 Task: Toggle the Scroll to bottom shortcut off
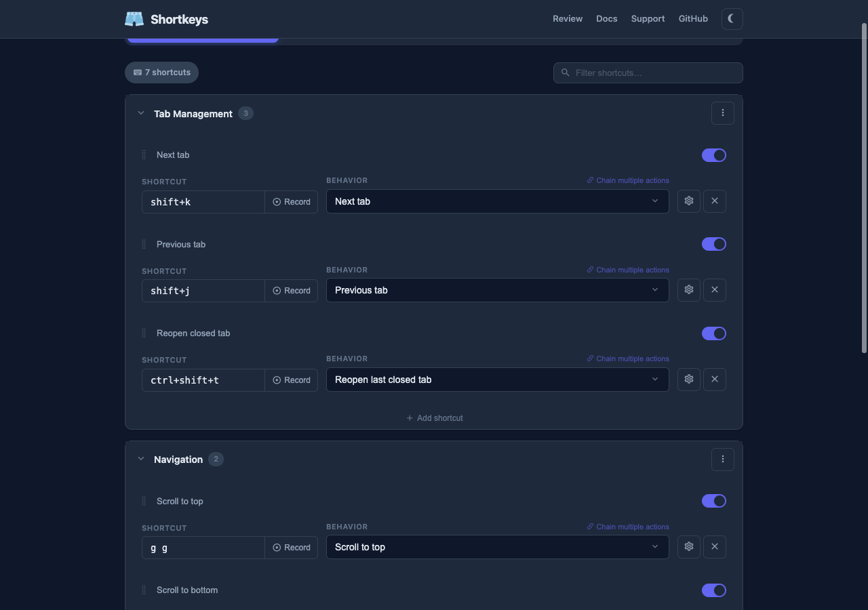(713, 590)
